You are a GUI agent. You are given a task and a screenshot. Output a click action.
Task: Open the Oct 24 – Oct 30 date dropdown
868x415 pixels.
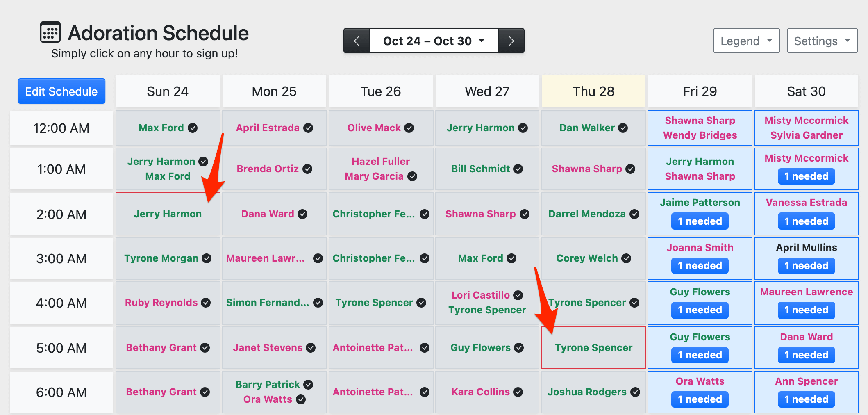point(434,41)
